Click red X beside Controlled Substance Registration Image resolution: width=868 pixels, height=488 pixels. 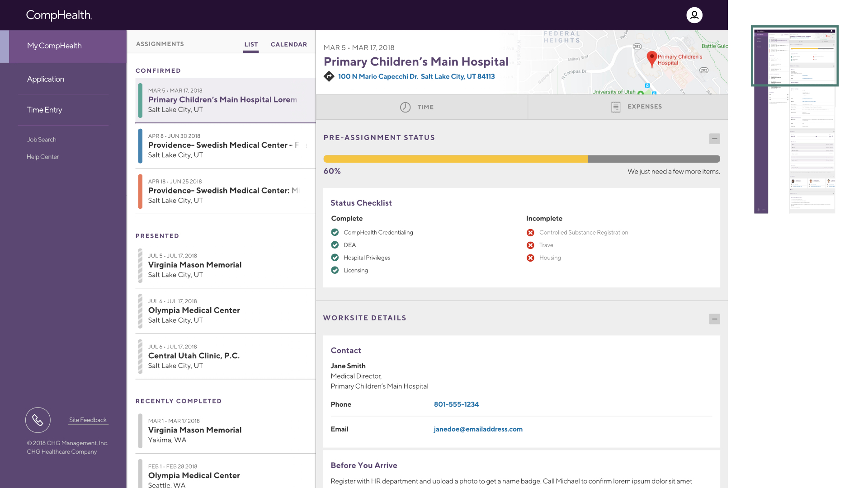click(x=530, y=233)
